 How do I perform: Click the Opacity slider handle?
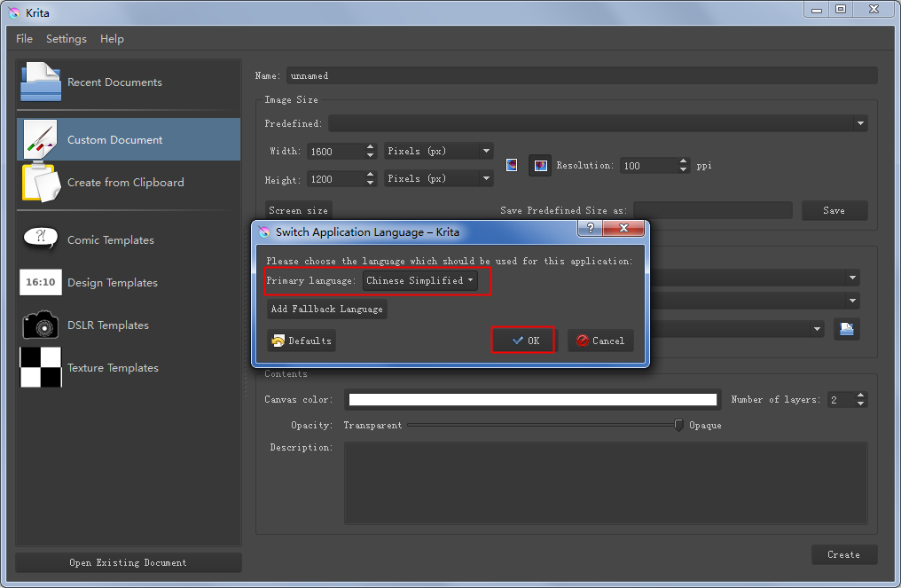click(x=678, y=425)
